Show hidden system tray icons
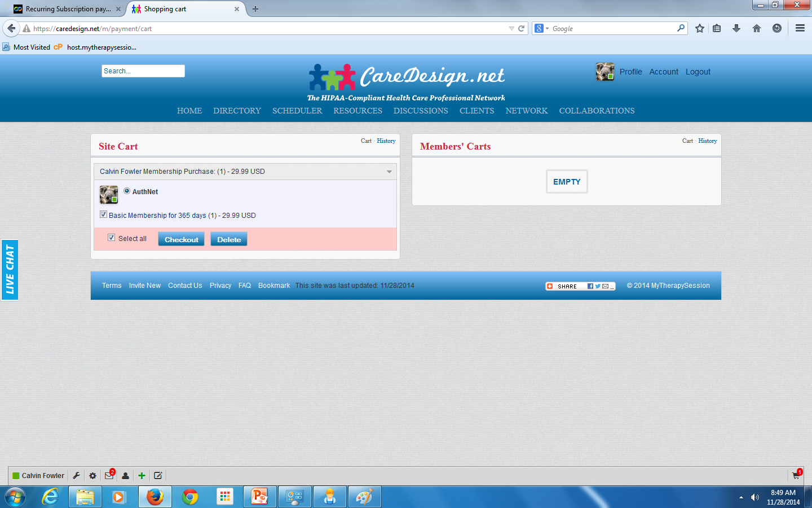The width and height of the screenshot is (812, 508). click(741, 497)
